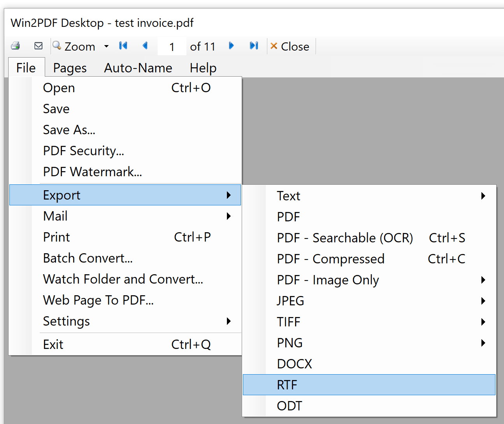Viewport: 504px width, 424px height.
Task: Expand the Mail submenu arrow
Action: (x=229, y=216)
